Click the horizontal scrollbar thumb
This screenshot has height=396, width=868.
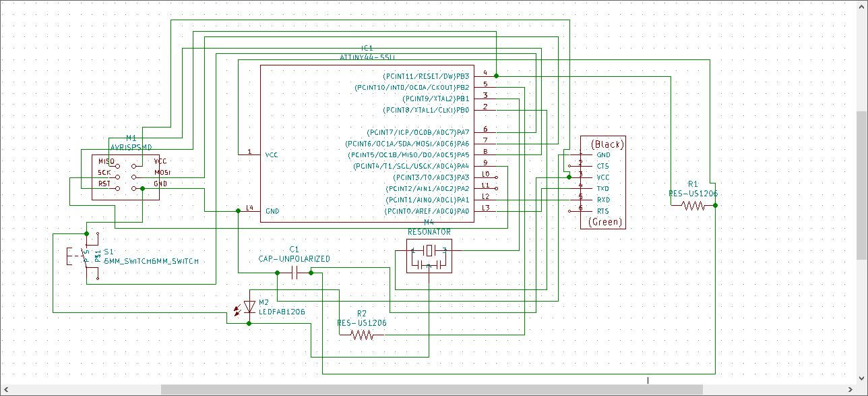pos(431,390)
